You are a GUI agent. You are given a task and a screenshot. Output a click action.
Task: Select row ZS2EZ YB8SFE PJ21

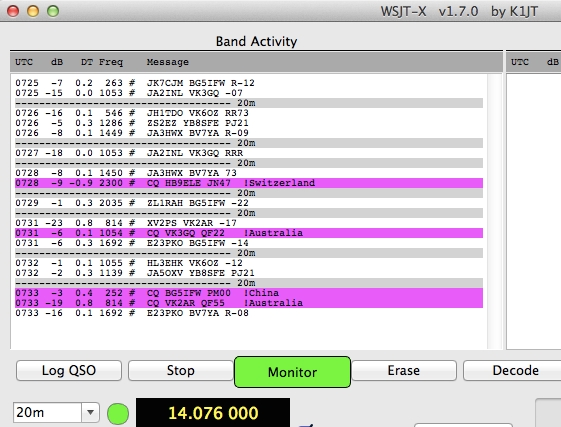[x=249, y=123]
